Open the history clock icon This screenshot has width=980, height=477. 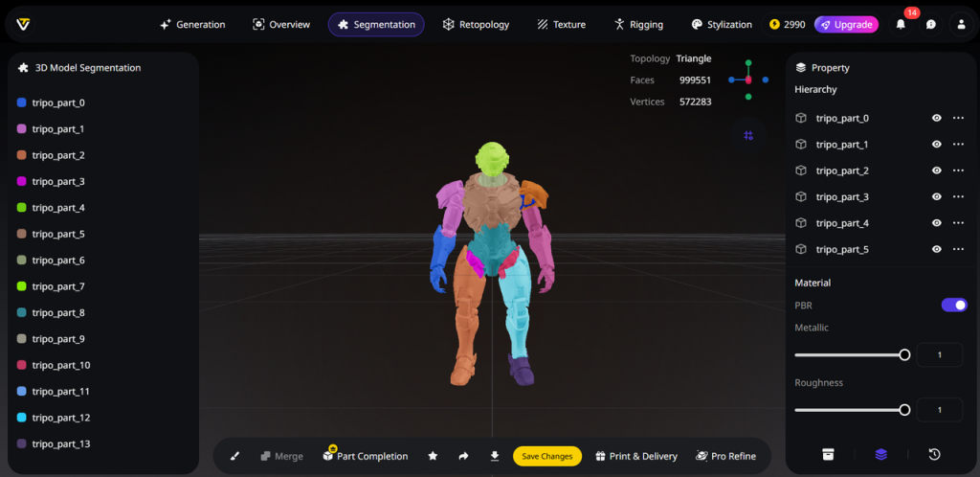(x=934, y=455)
